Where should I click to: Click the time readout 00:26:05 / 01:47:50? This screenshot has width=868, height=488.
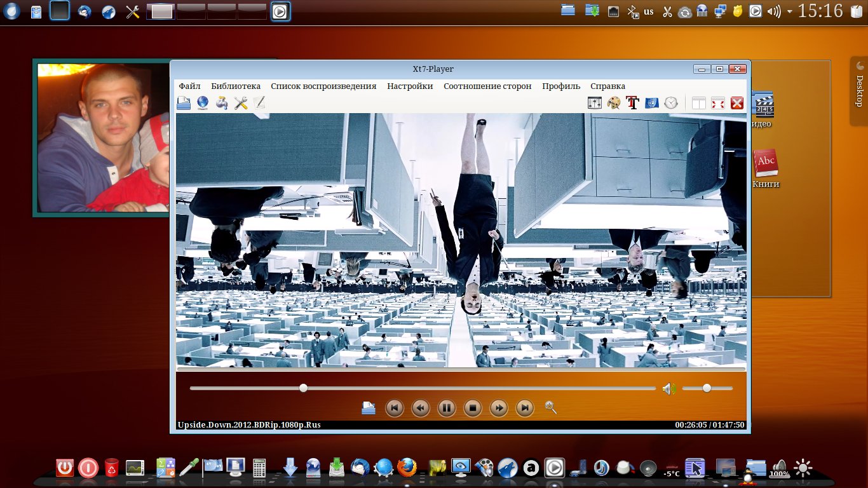coord(710,425)
